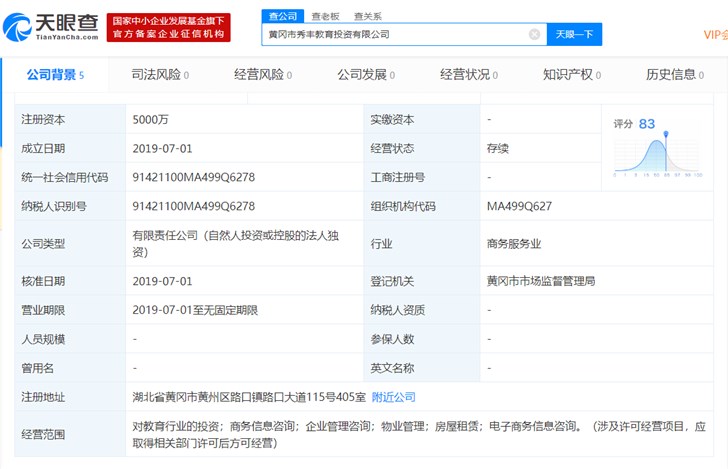Open the 知识产权 tab
This screenshot has height=469, width=728.
572,75
